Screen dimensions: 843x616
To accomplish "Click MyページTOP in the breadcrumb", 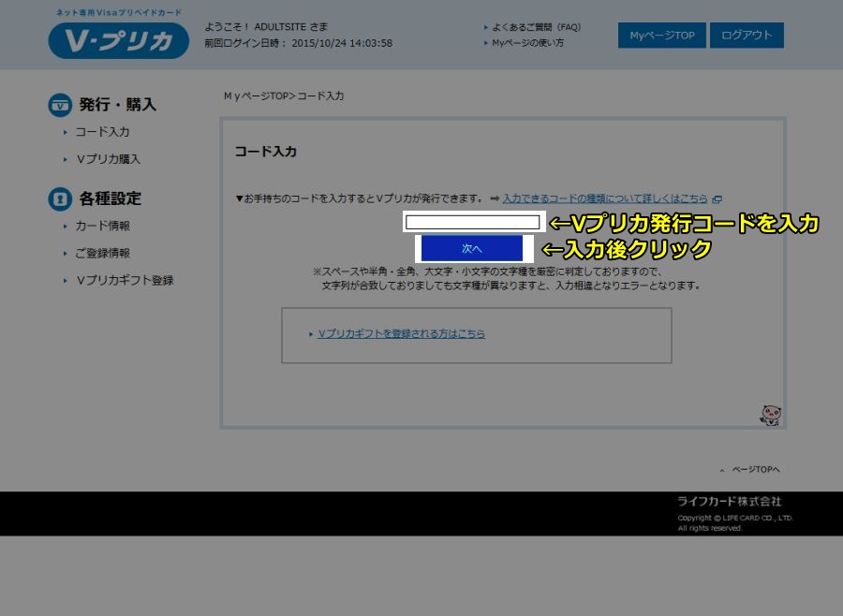I will pos(255,96).
